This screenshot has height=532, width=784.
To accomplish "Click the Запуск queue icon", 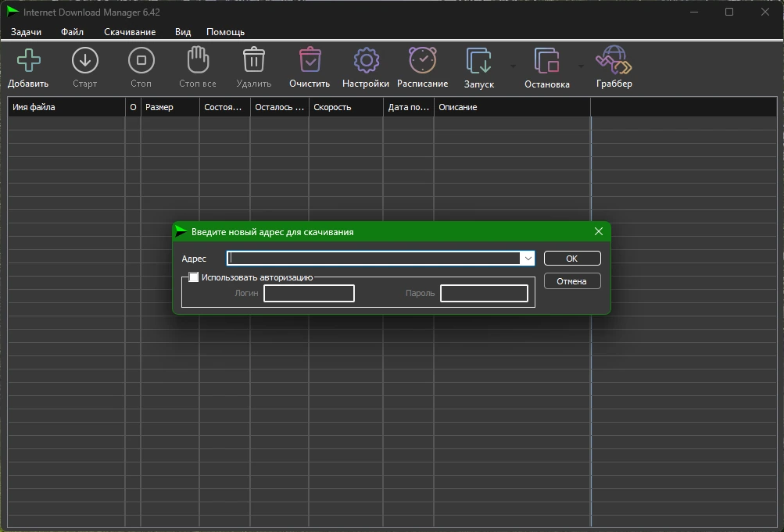I will point(479,60).
